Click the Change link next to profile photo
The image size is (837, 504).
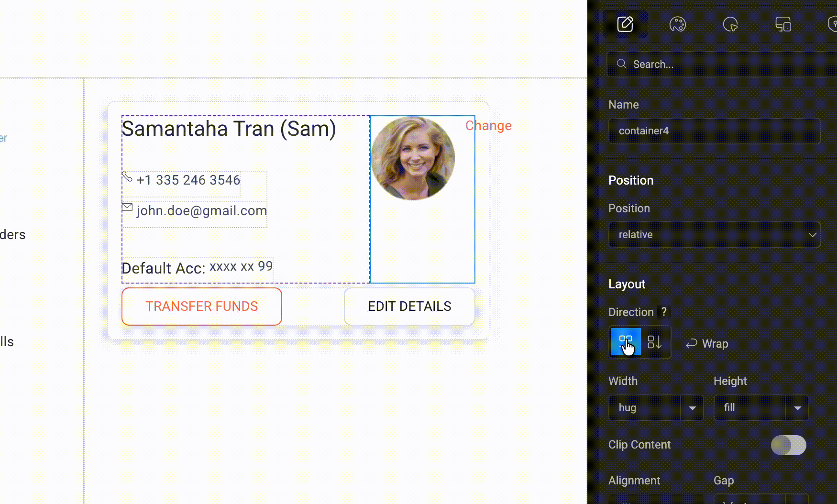[488, 125]
